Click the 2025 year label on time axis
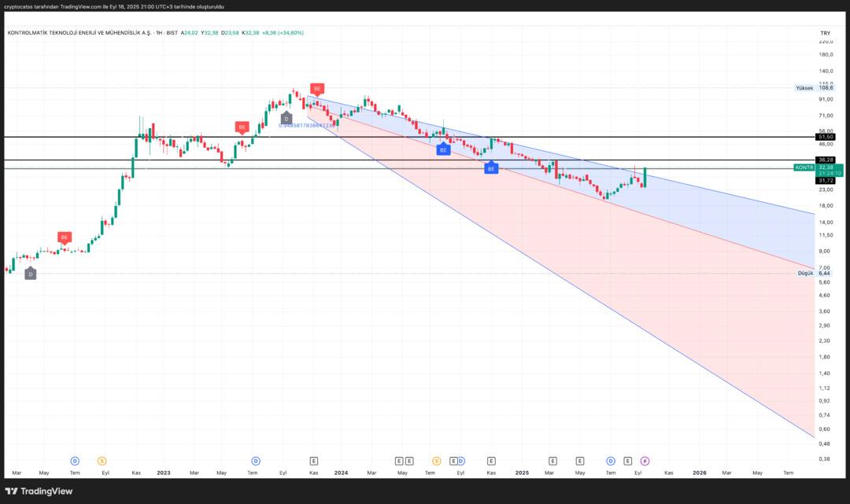 (x=522, y=473)
